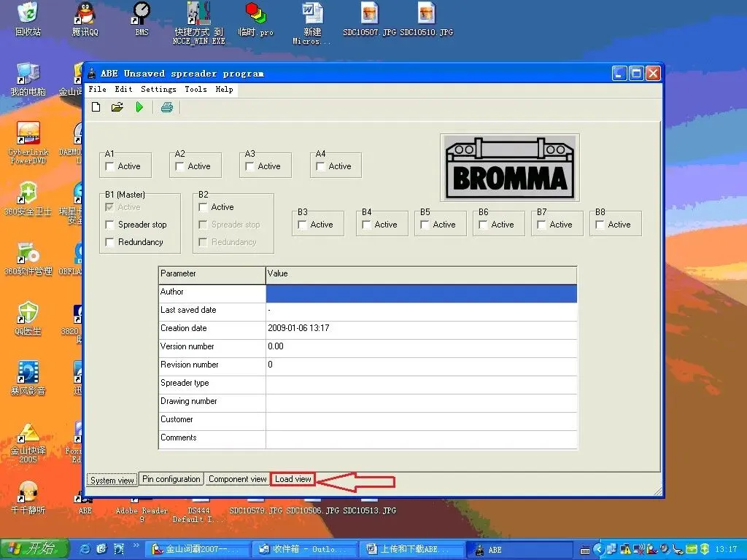Select the 暴风影音 desktop icon

point(28,378)
